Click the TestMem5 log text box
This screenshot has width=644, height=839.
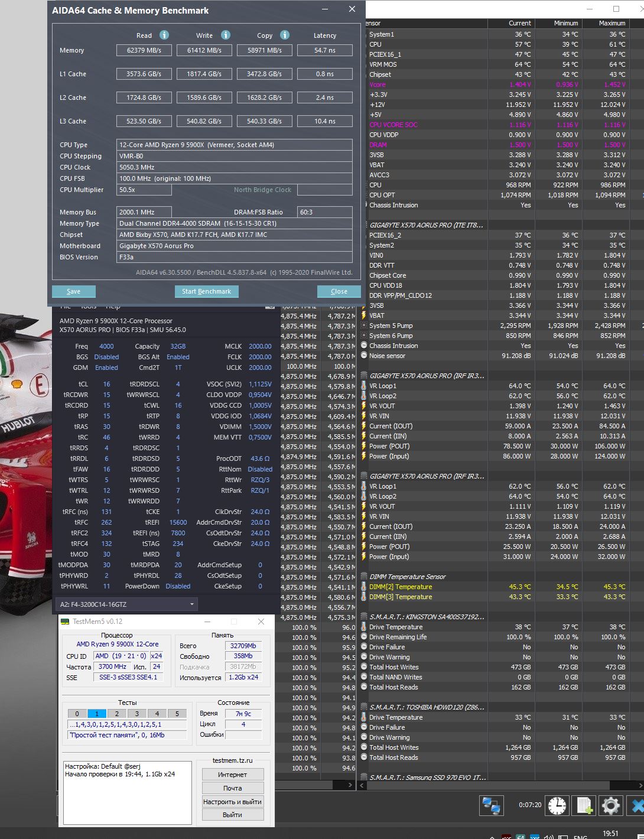click(x=127, y=792)
